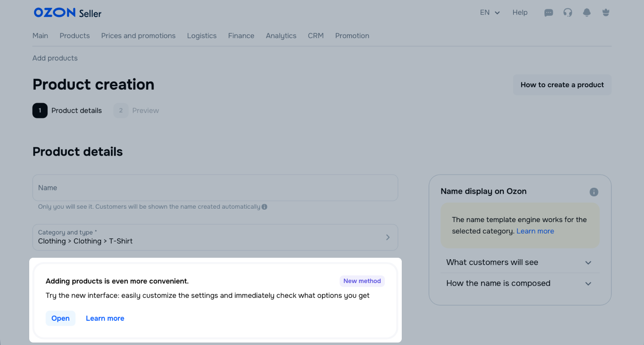Click info icon in Name display panel
644x345 pixels.
(594, 192)
